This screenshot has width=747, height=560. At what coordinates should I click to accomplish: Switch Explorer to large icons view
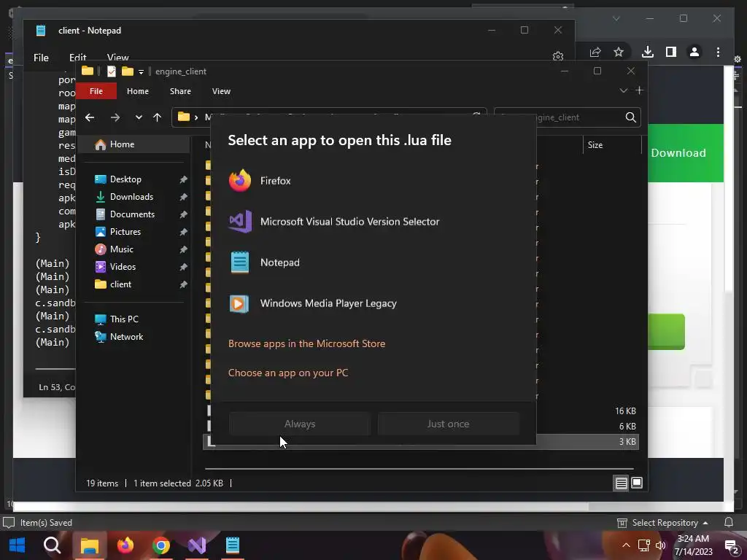636,483
